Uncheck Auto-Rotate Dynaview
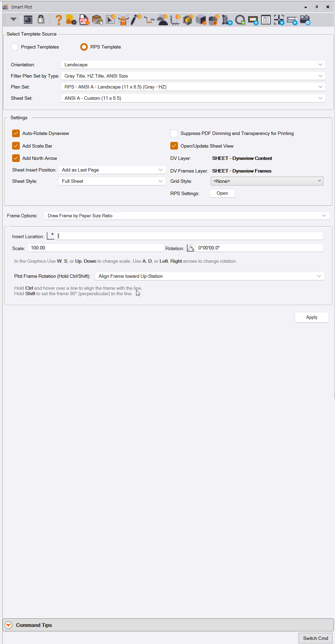The image size is (335, 644). (x=16, y=133)
